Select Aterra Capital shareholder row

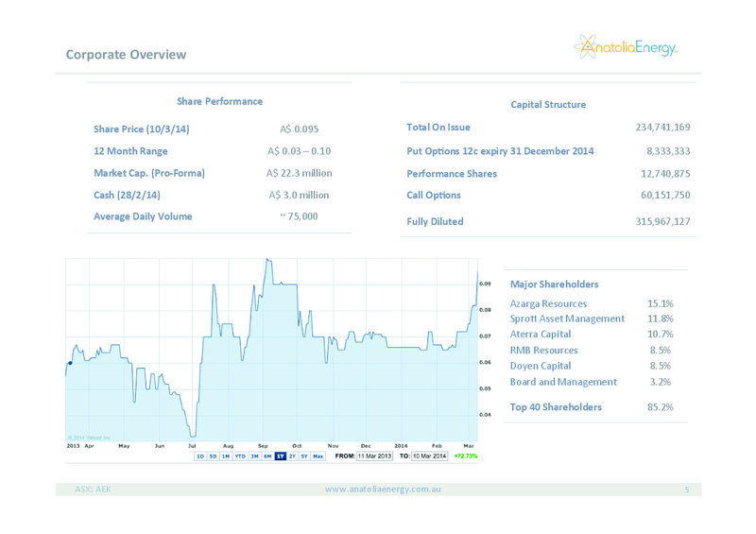[x=592, y=335]
